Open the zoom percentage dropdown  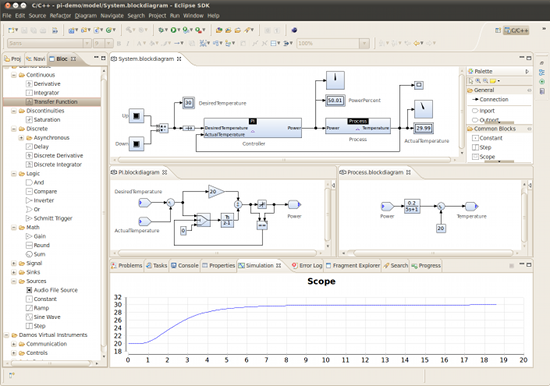[x=364, y=43]
